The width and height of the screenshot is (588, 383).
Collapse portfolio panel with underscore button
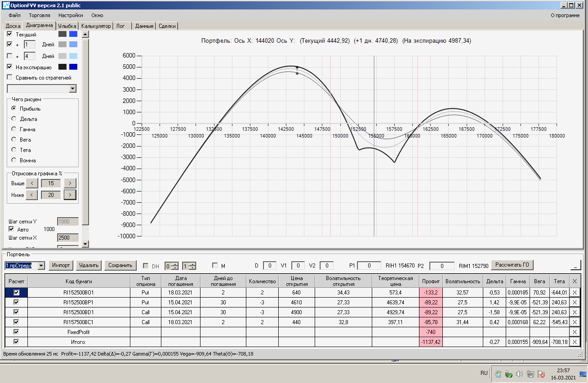tap(575, 265)
